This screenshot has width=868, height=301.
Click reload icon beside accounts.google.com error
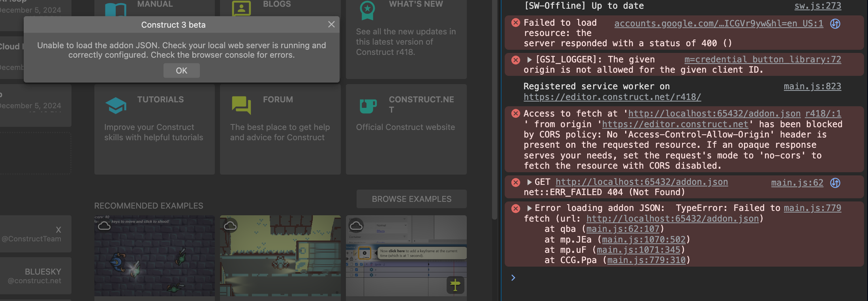click(835, 24)
